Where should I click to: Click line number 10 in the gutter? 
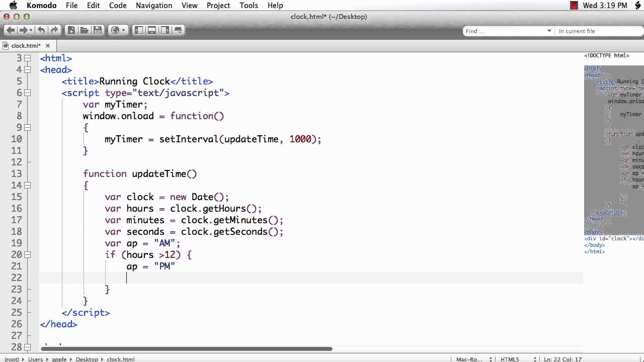(x=16, y=139)
